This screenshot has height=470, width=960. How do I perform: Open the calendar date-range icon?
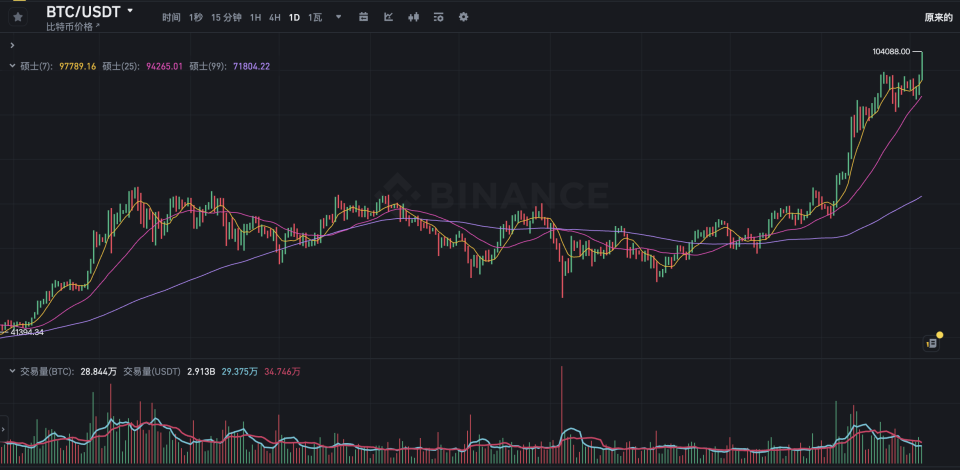[x=363, y=17]
